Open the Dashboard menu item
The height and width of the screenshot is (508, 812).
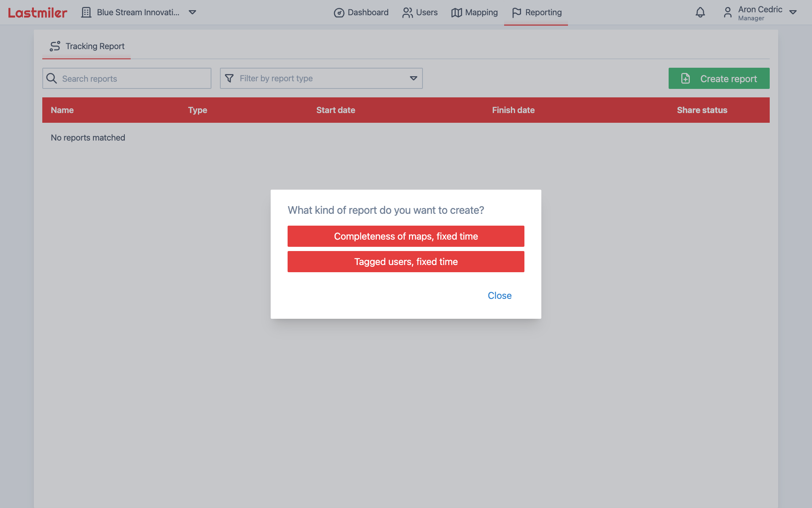click(x=361, y=13)
